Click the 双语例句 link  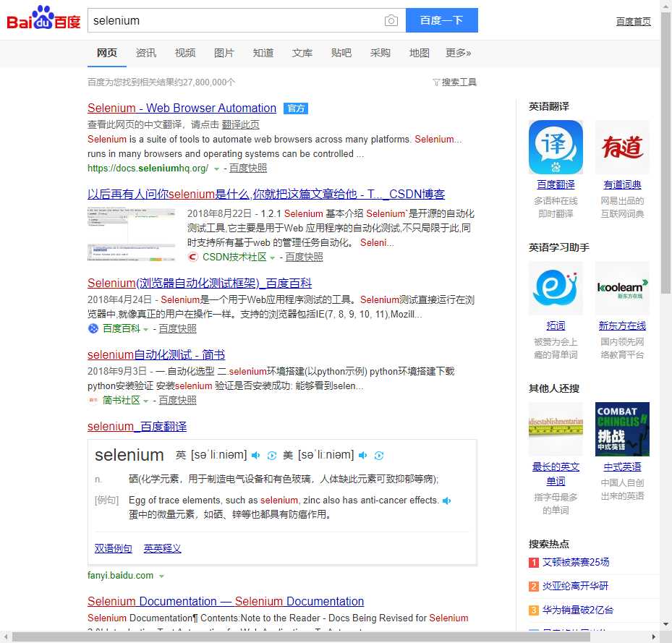pos(113,548)
